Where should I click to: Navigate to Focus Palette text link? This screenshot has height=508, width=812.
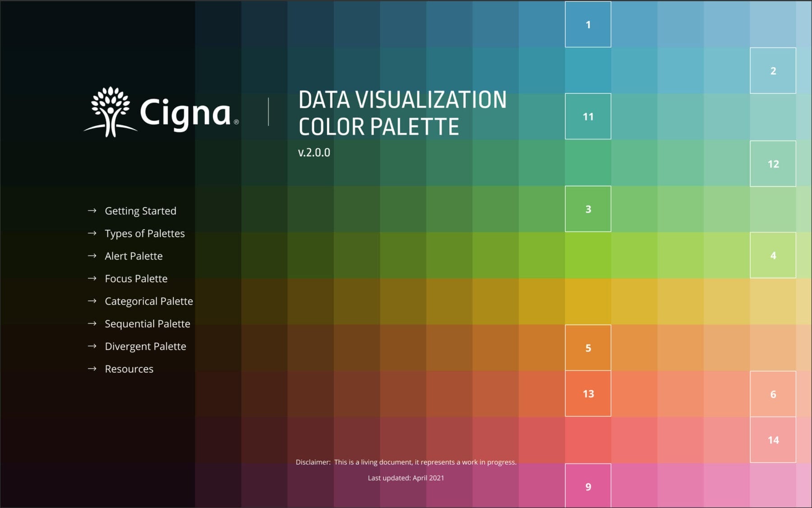[x=136, y=279]
